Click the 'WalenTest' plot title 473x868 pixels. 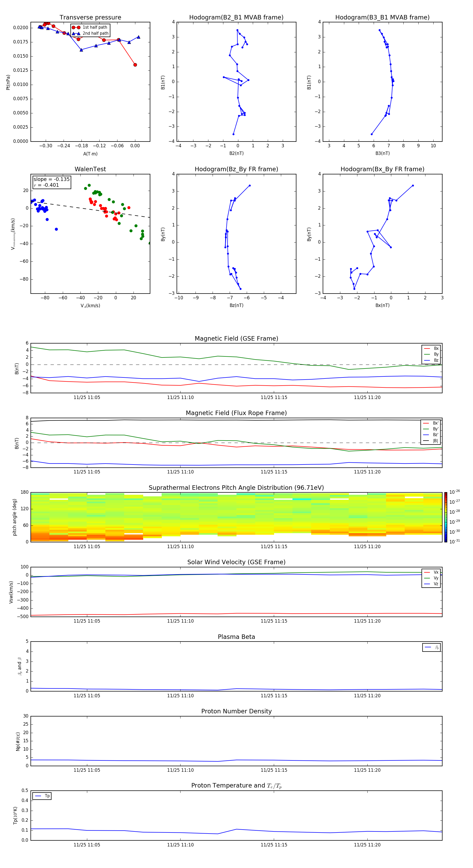90,169
